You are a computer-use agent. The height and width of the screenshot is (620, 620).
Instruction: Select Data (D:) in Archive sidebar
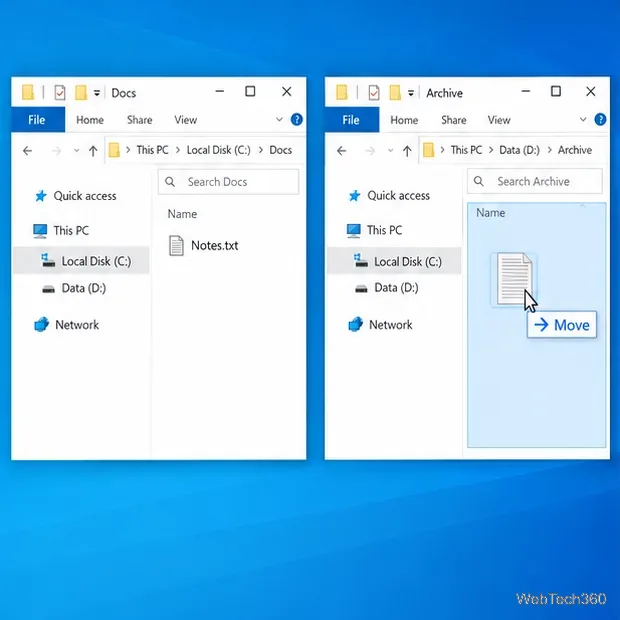tap(387, 288)
